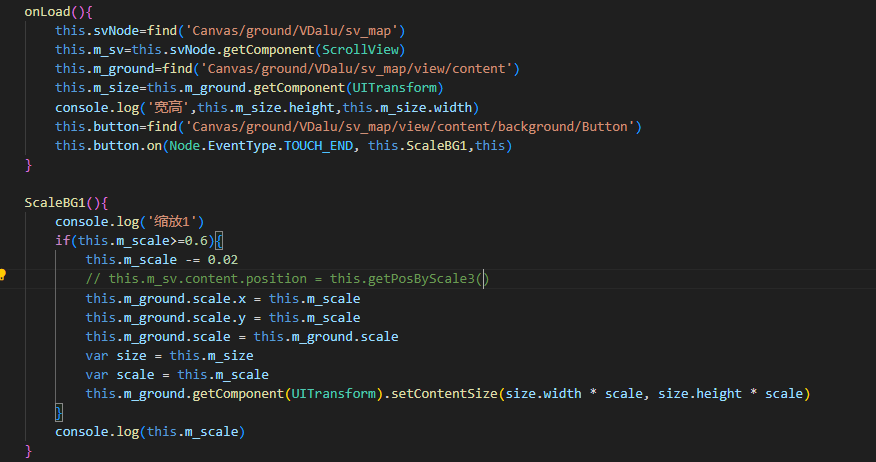This screenshot has width=876, height=462.
Task: Click the '缩放1' string literal
Action: coord(174,221)
